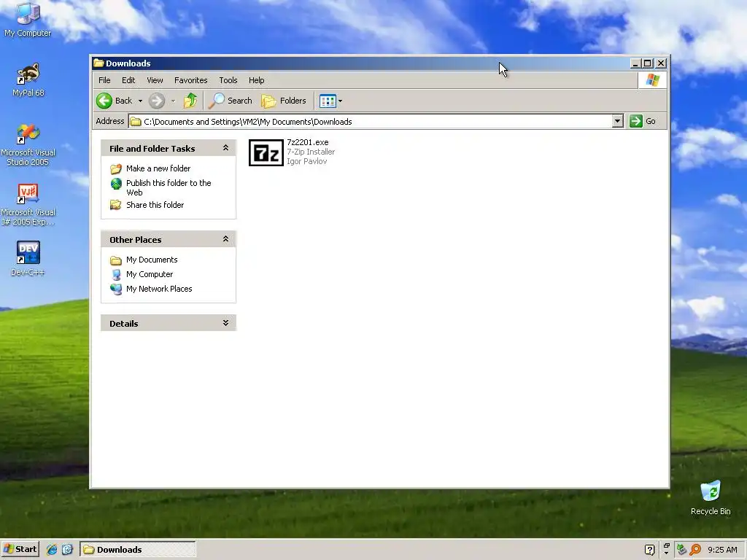Launch Internet Explorer from Quick Launch
The image size is (747, 560).
click(x=52, y=550)
